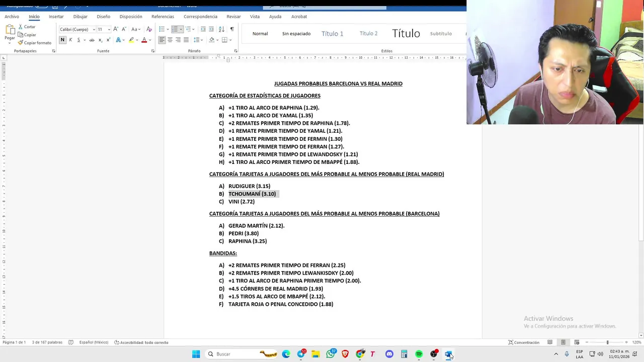This screenshot has height=362, width=644.
Task: Clear all formatting with the eraser A icon
Action: [x=149, y=29]
